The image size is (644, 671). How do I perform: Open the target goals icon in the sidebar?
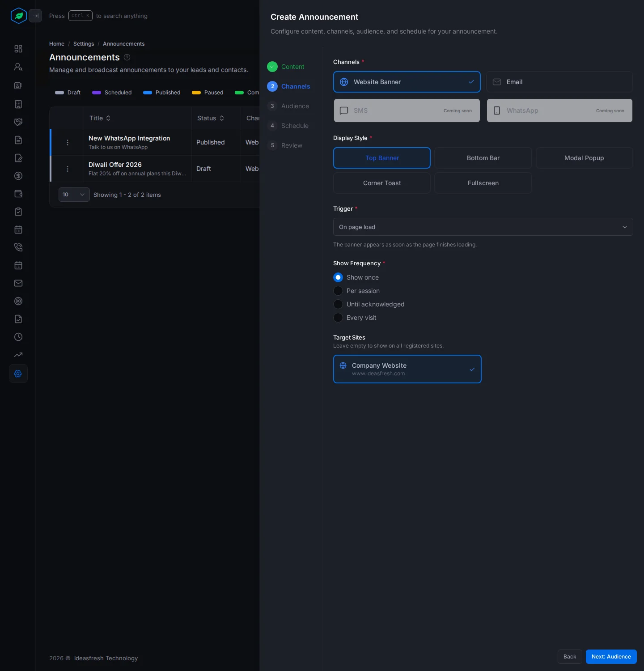tap(18, 301)
